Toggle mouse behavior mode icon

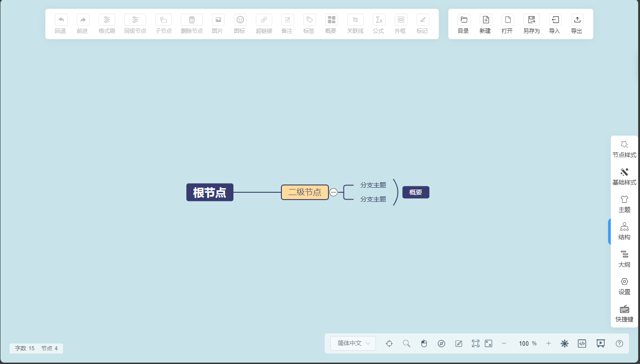(424, 343)
